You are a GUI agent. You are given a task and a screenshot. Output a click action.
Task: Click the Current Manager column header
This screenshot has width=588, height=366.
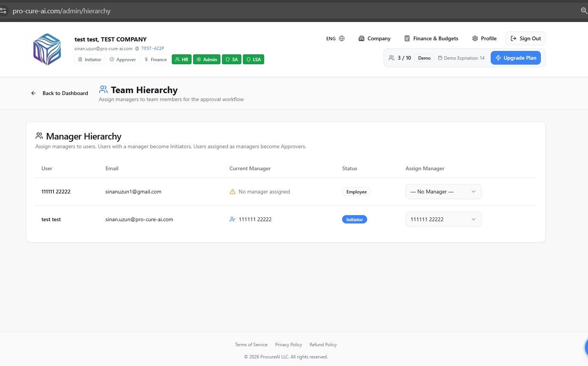coord(250,168)
